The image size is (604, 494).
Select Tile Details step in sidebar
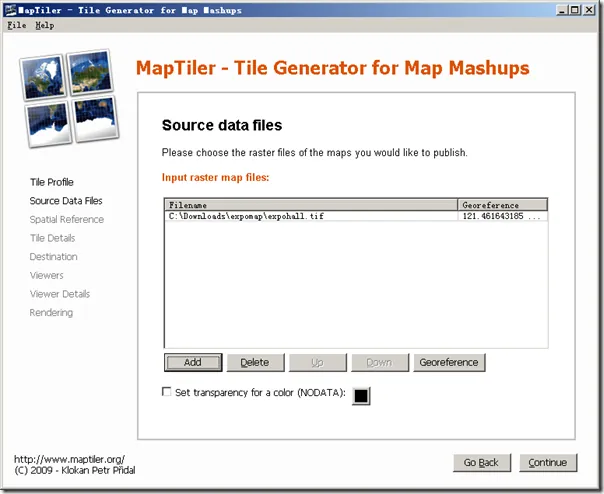click(x=52, y=238)
